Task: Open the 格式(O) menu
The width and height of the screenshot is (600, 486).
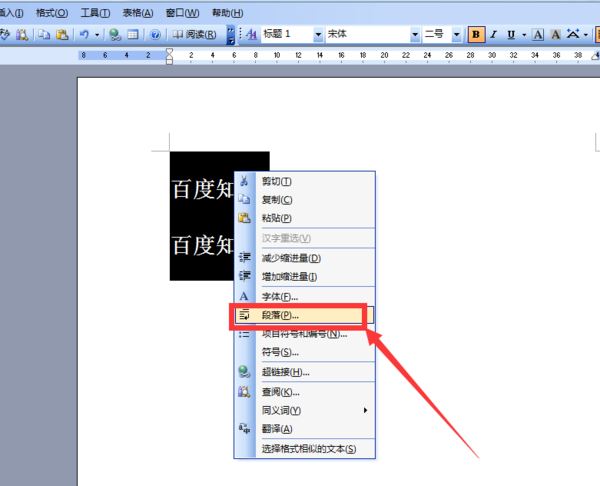Action: (x=52, y=13)
